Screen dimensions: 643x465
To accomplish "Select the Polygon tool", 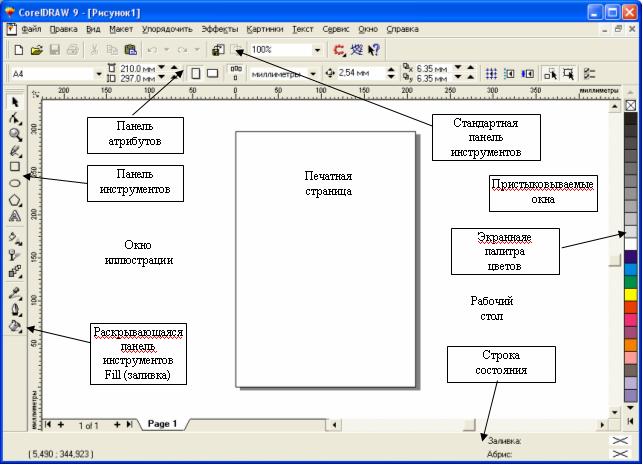I will [x=14, y=200].
